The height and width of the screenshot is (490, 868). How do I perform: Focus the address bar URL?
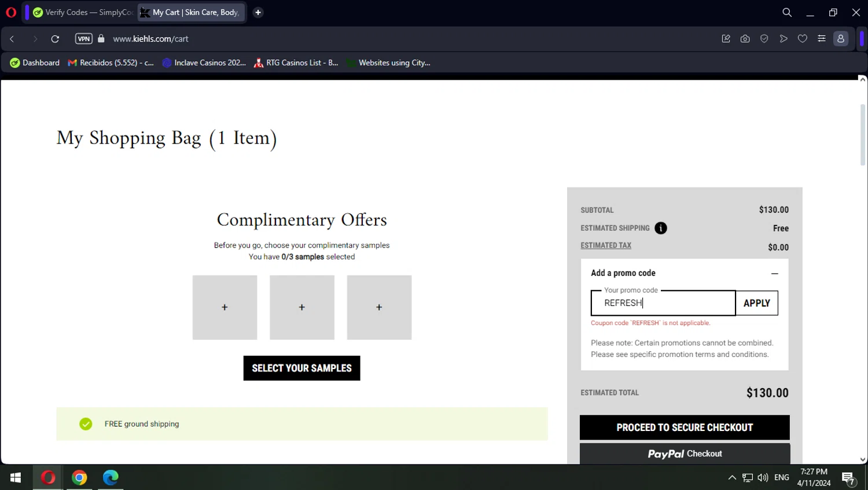(151, 39)
